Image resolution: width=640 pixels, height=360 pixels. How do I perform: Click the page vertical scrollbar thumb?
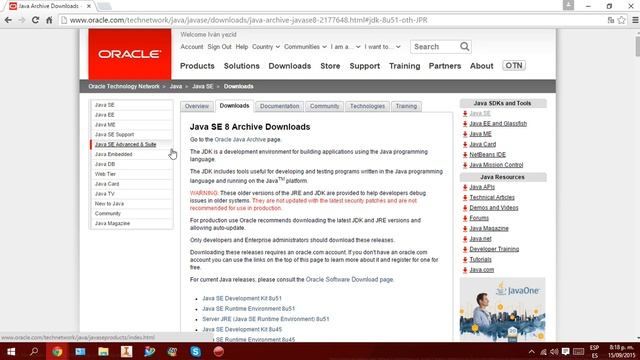[x=637, y=46]
